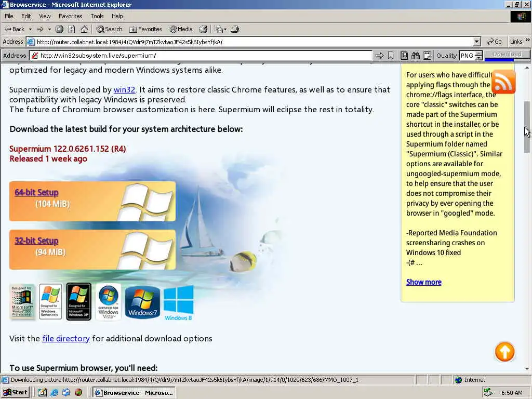Open the Favorites pane toolbar button
This screenshot has height=399, width=532.
[146, 29]
